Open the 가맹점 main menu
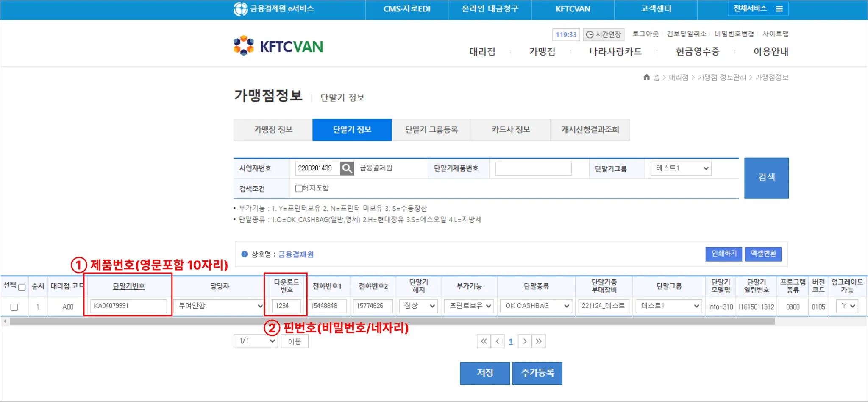868x402 pixels. tap(542, 52)
